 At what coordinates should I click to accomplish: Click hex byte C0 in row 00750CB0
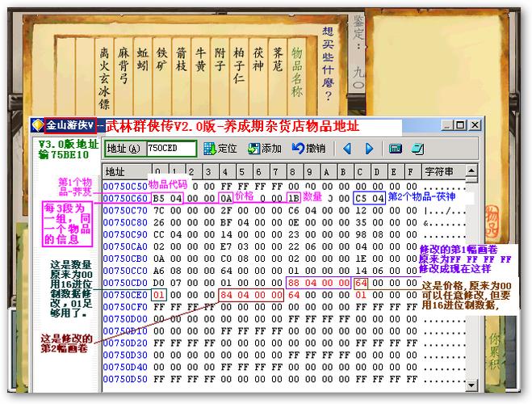click(226, 259)
